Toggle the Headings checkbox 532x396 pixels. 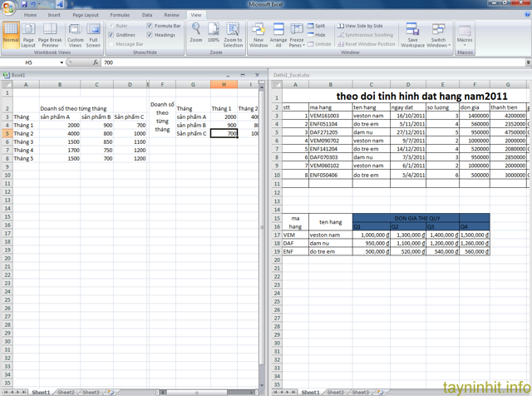150,35
